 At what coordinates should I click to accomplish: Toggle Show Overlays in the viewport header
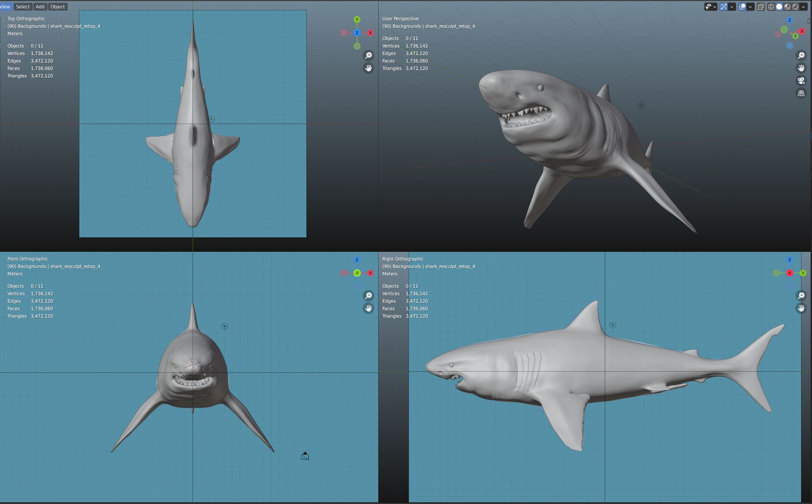pyautogui.click(x=742, y=6)
